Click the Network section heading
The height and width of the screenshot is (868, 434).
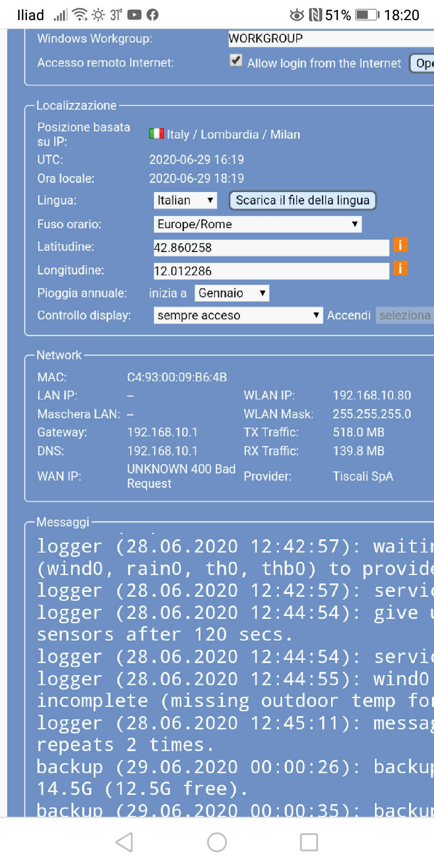(59, 355)
